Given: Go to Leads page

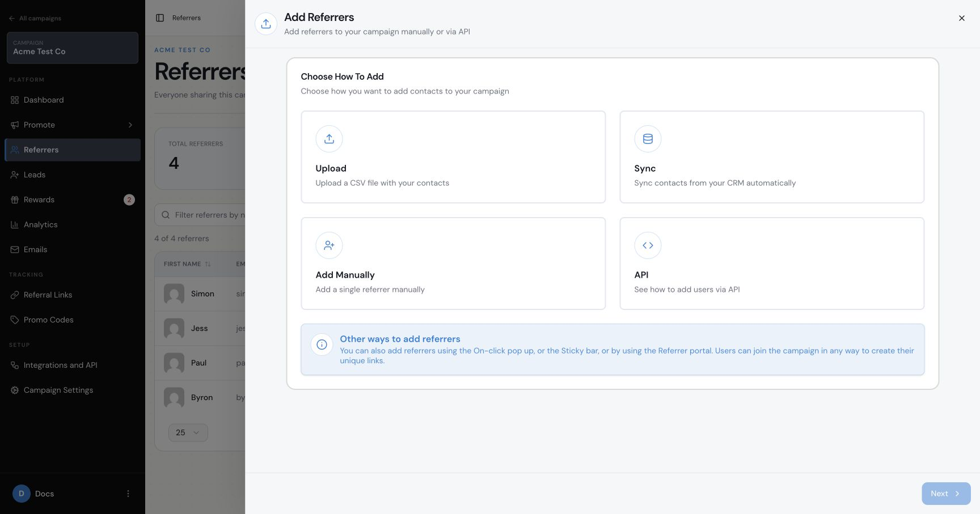Looking at the screenshot, I should 73,175.
